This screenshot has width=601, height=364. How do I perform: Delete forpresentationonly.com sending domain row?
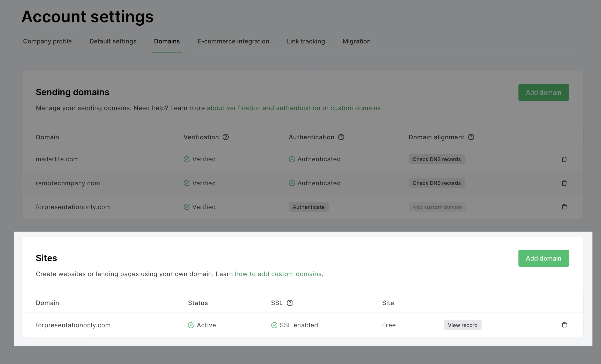(x=564, y=207)
